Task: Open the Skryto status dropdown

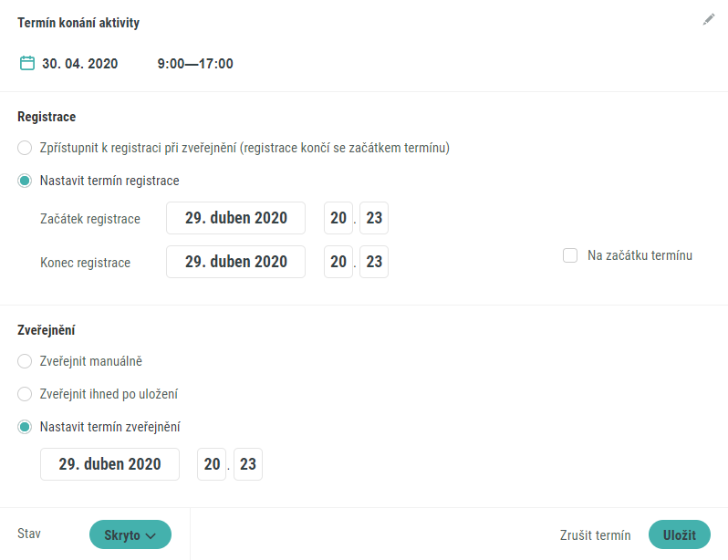Action: [130, 534]
